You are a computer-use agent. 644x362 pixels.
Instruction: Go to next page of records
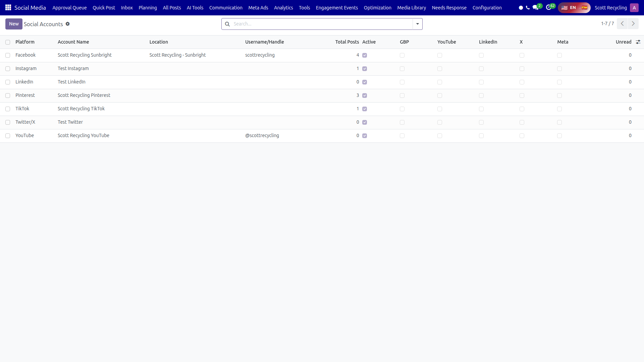click(x=633, y=23)
